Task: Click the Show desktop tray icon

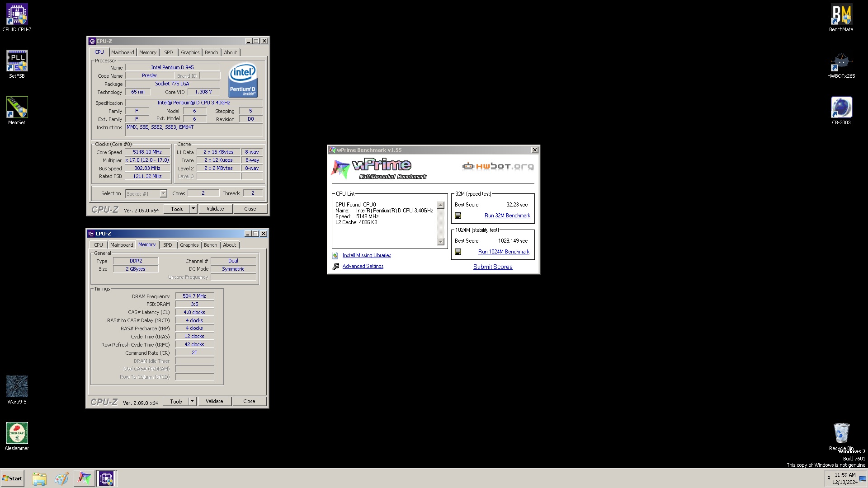Action: [863, 479]
